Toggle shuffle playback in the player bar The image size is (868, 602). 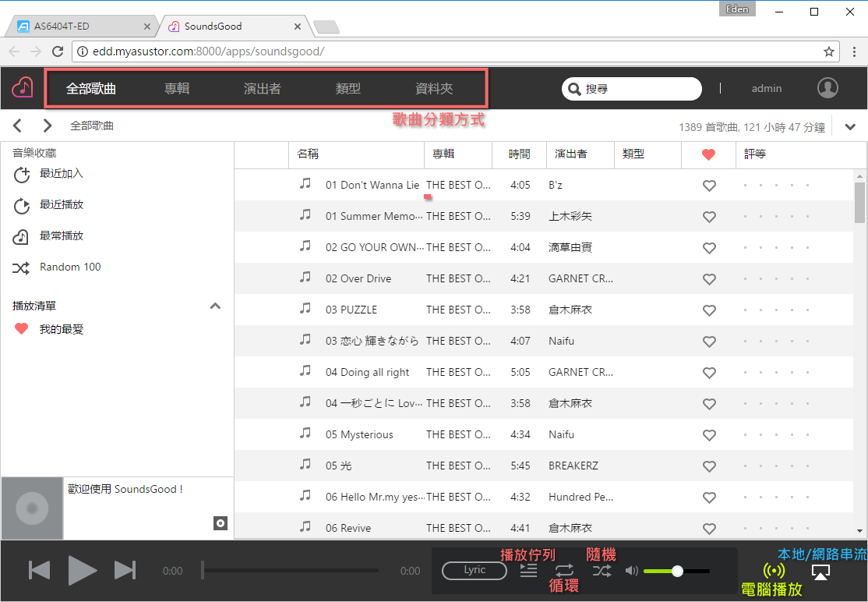(x=602, y=571)
